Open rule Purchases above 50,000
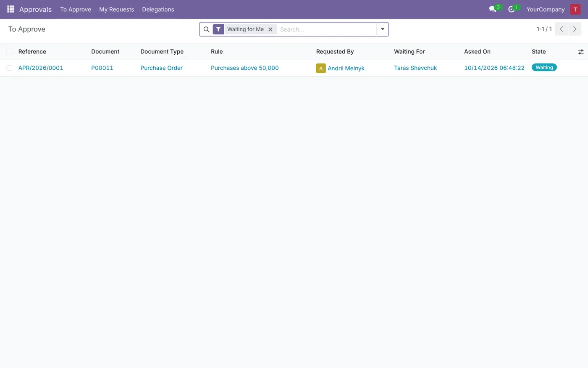The width and height of the screenshot is (588, 368). click(x=245, y=68)
